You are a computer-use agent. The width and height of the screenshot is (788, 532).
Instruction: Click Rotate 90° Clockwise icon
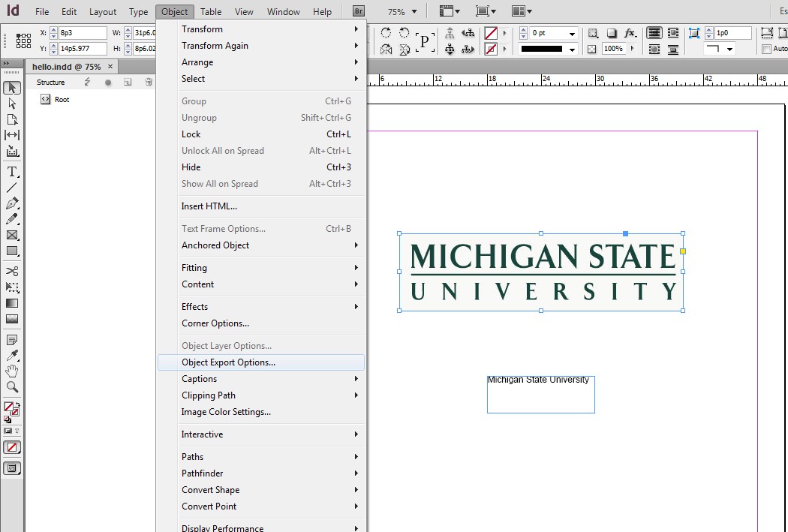(386, 33)
